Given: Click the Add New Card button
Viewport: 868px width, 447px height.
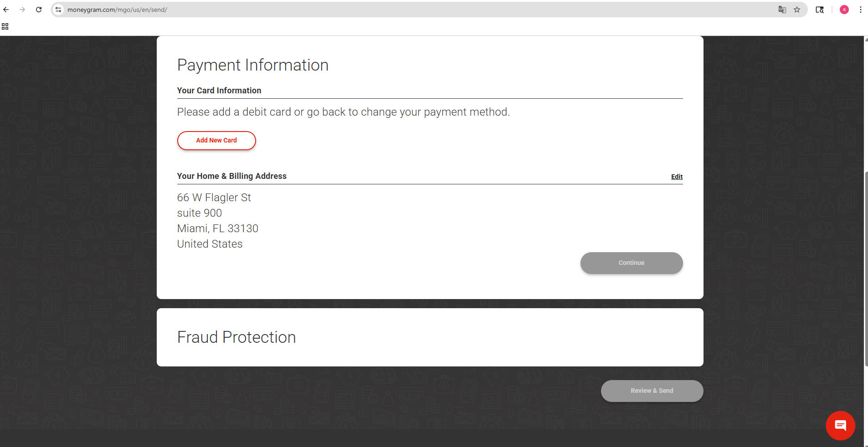Looking at the screenshot, I should tap(216, 141).
